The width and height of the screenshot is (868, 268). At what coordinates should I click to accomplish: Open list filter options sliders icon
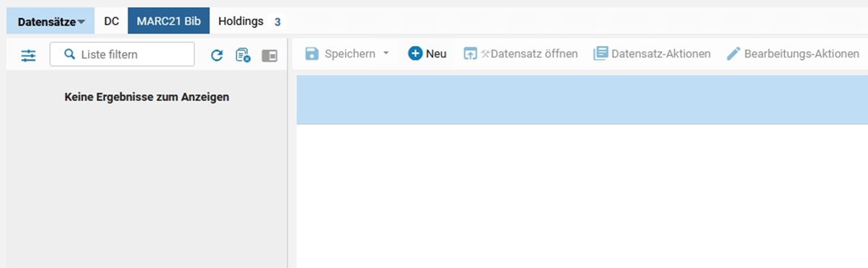[x=28, y=55]
